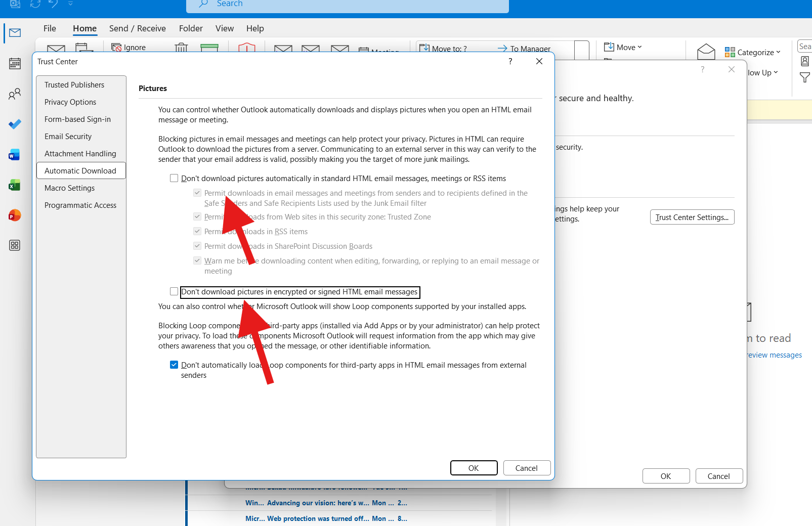This screenshot has height=526, width=812.
Task: Expand the Follow Up dropdown
Action: (x=763, y=73)
